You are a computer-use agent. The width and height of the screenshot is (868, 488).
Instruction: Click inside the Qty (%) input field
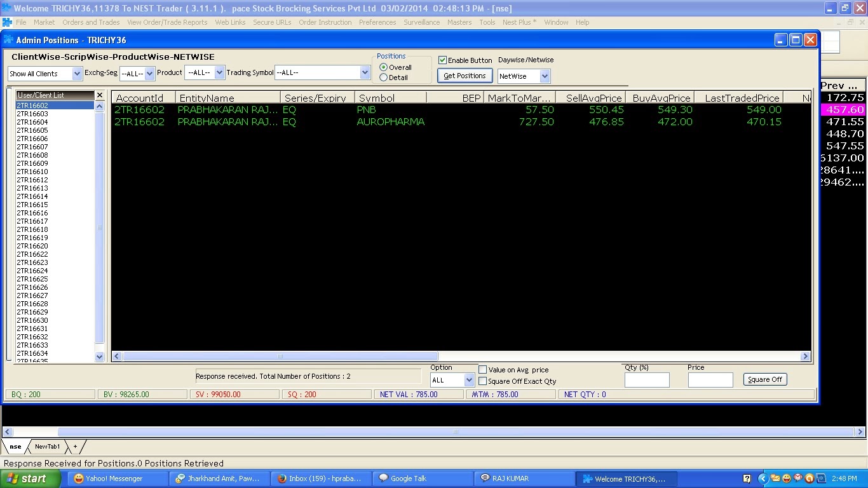[647, 380]
